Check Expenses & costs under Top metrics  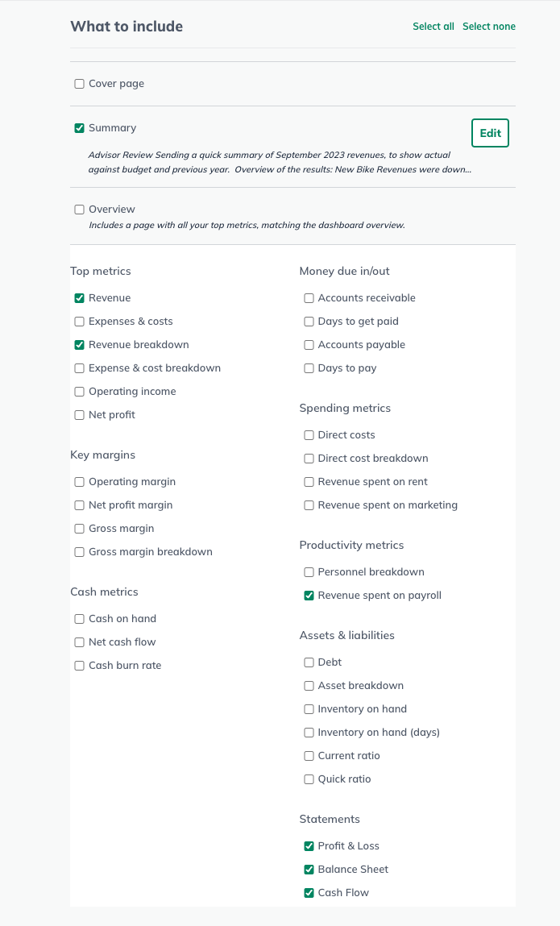79,321
